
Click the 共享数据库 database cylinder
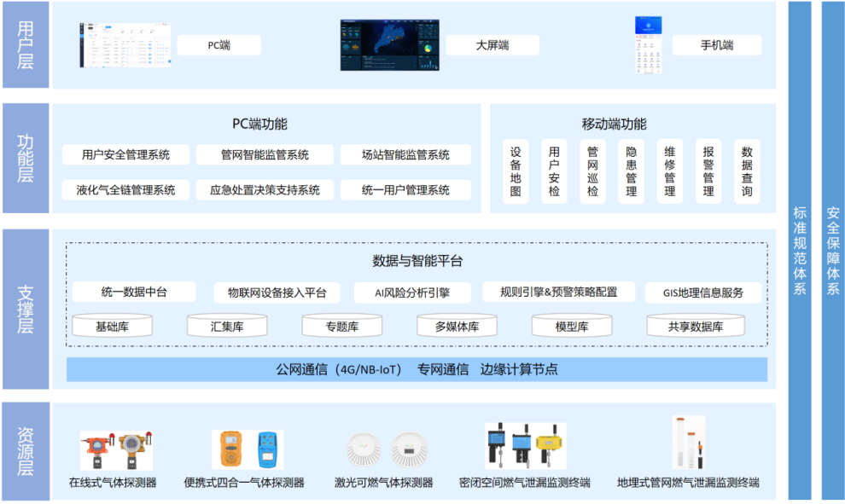click(695, 326)
